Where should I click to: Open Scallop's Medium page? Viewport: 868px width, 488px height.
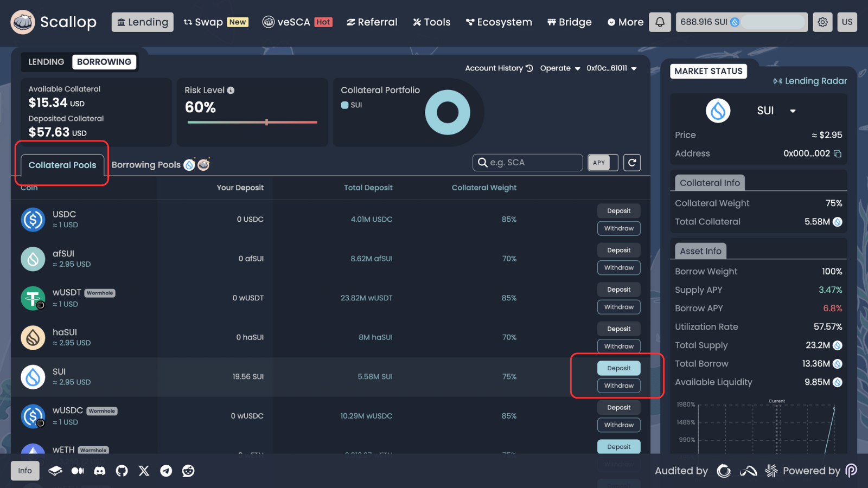(78, 471)
